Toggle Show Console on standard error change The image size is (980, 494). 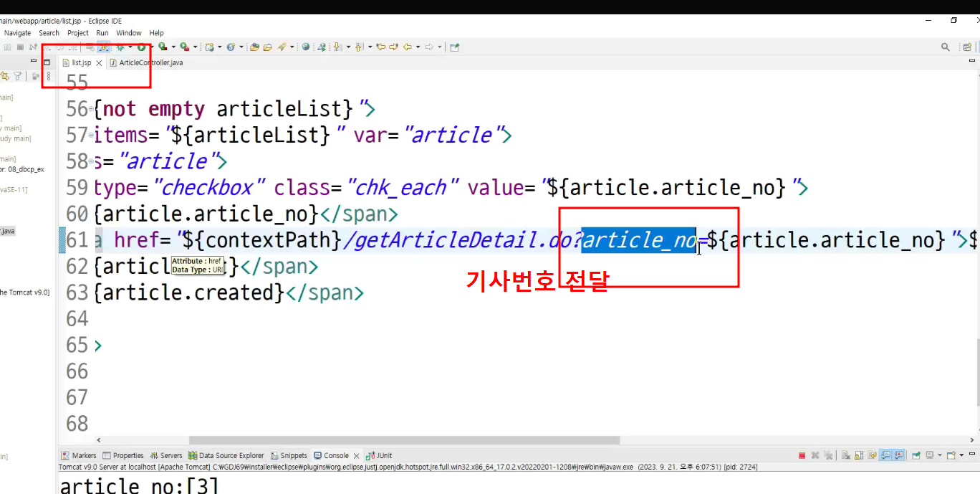(898, 455)
